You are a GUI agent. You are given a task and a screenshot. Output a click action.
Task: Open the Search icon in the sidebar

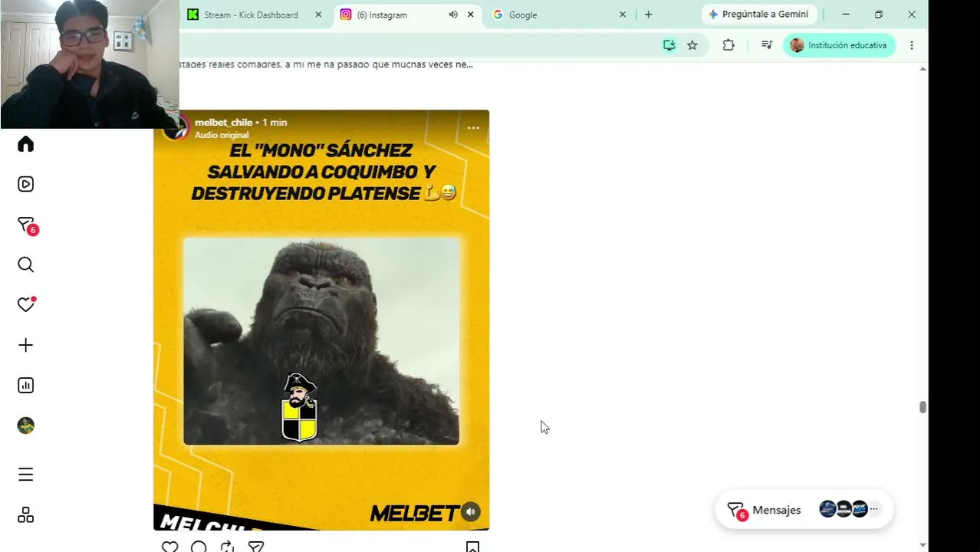click(25, 264)
